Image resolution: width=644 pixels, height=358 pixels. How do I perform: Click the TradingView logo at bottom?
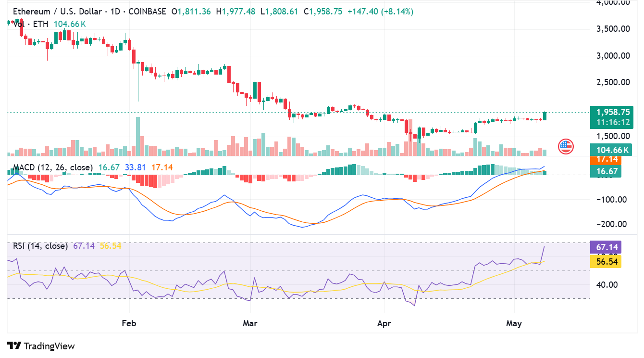(x=41, y=345)
